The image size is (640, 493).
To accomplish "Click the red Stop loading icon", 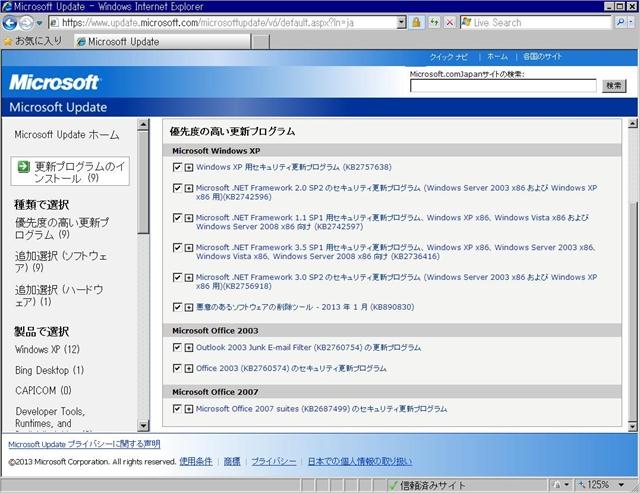I will click(x=450, y=22).
